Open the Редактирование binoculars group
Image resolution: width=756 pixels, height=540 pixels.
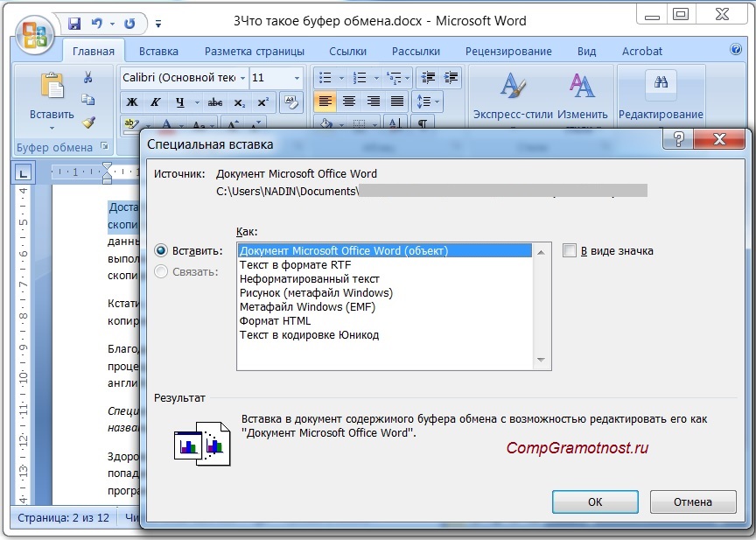tap(661, 95)
